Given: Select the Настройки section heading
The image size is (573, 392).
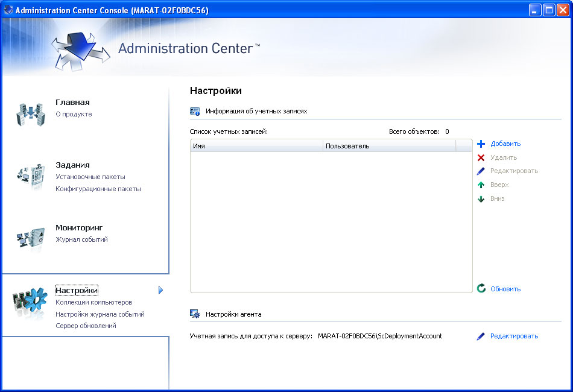Looking at the screenshot, I should (x=77, y=291).
